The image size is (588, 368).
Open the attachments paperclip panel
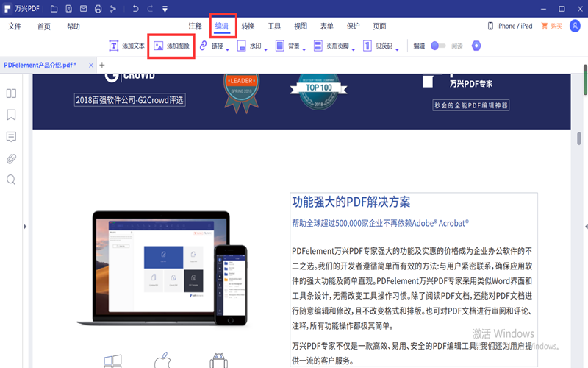pos(11,158)
